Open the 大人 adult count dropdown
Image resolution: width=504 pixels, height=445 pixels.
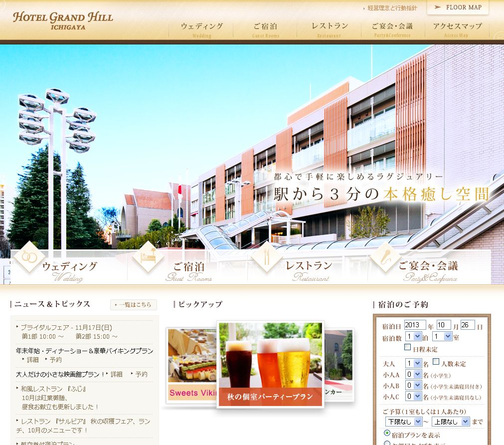[414, 363]
